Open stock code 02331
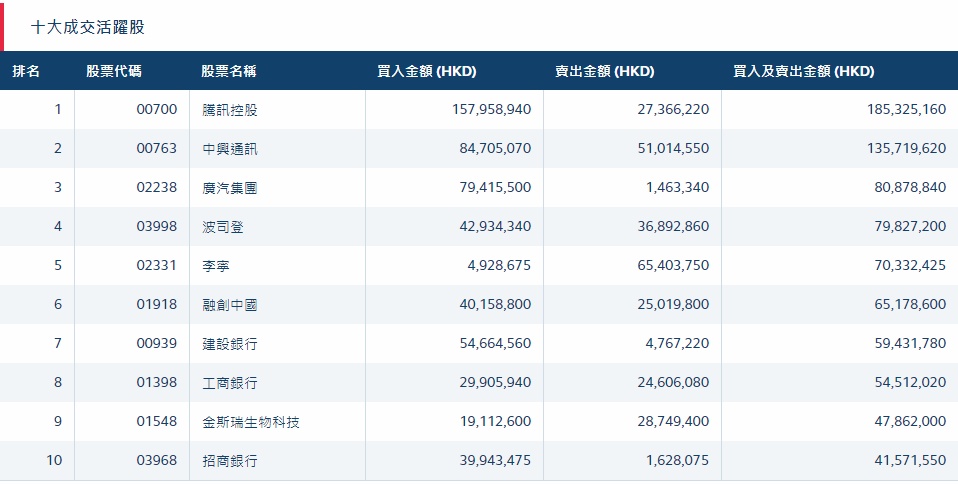 click(x=156, y=265)
